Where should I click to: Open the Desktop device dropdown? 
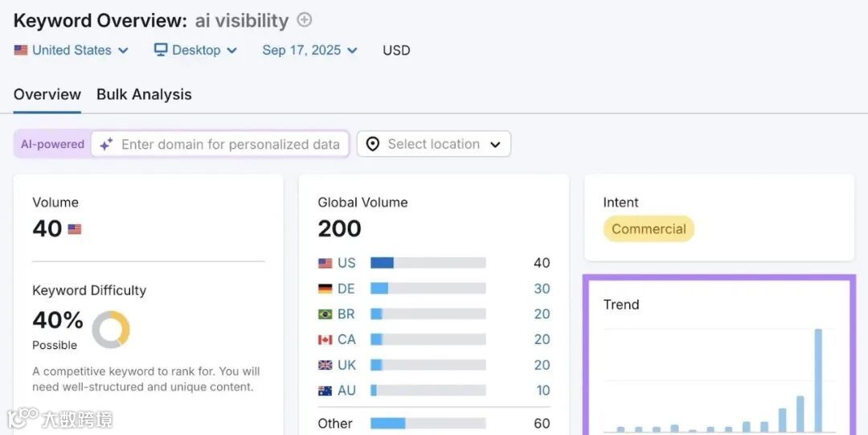pyautogui.click(x=196, y=50)
